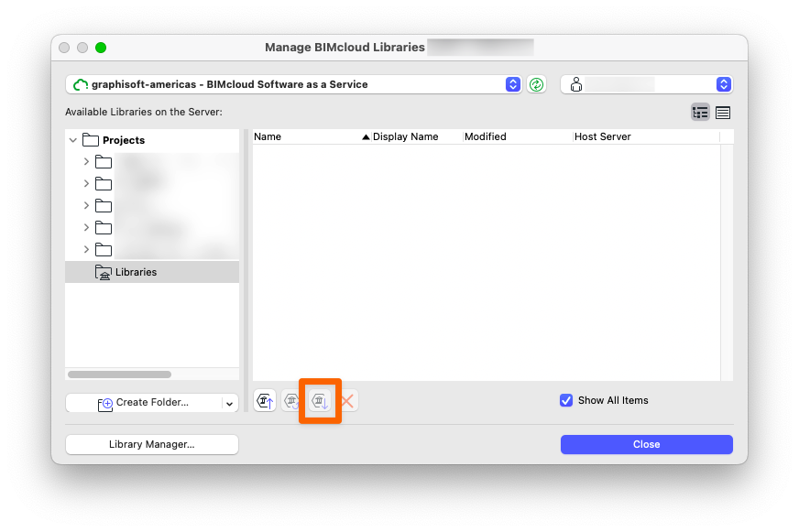Viewport: 799px width, 532px height.
Task: Open the BIMcloud server dropdown
Action: 513,84
